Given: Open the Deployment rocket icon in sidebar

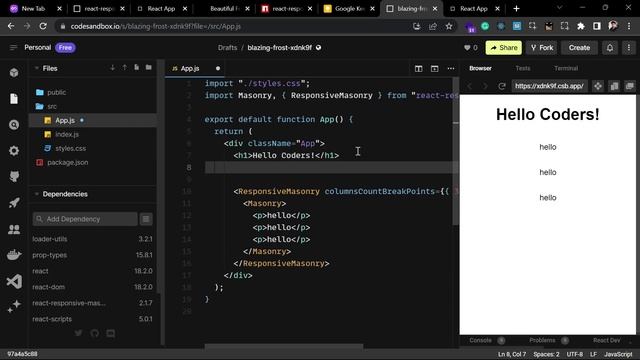Looking at the screenshot, I should pos(14,203).
